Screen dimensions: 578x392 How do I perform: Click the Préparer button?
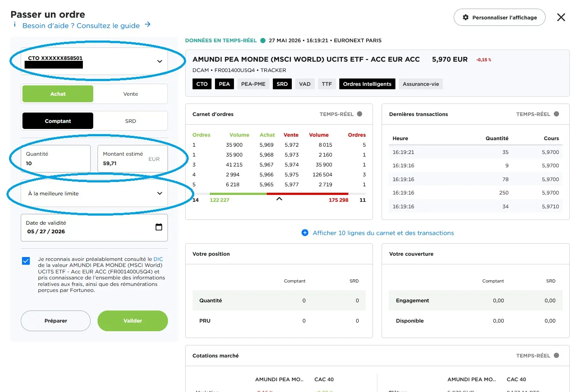tap(56, 321)
